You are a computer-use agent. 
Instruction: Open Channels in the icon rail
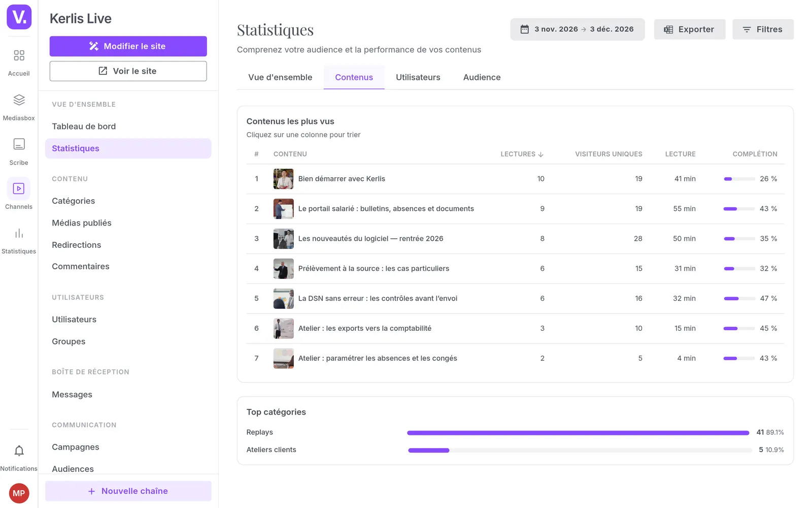19,194
